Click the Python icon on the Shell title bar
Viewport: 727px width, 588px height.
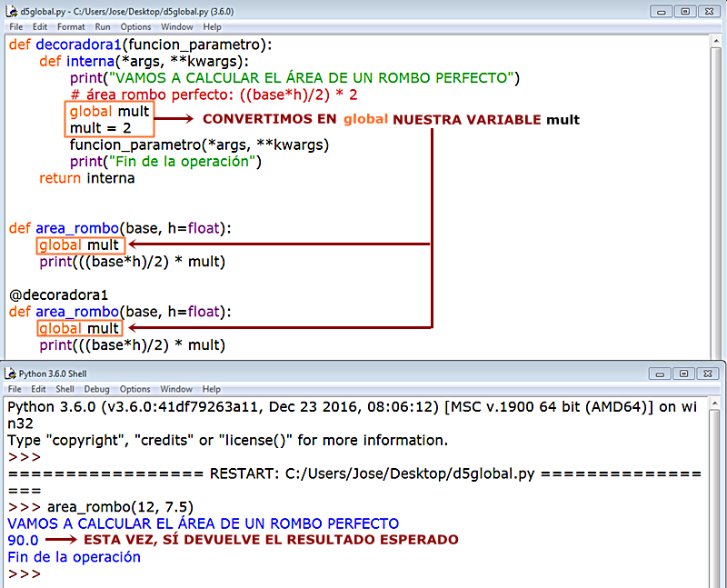click(9, 374)
